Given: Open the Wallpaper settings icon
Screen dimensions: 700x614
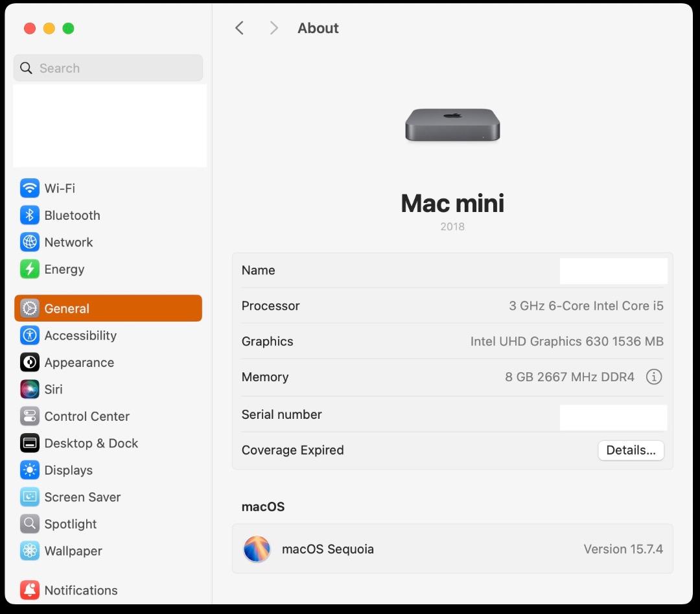Looking at the screenshot, I should [x=29, y=550].
